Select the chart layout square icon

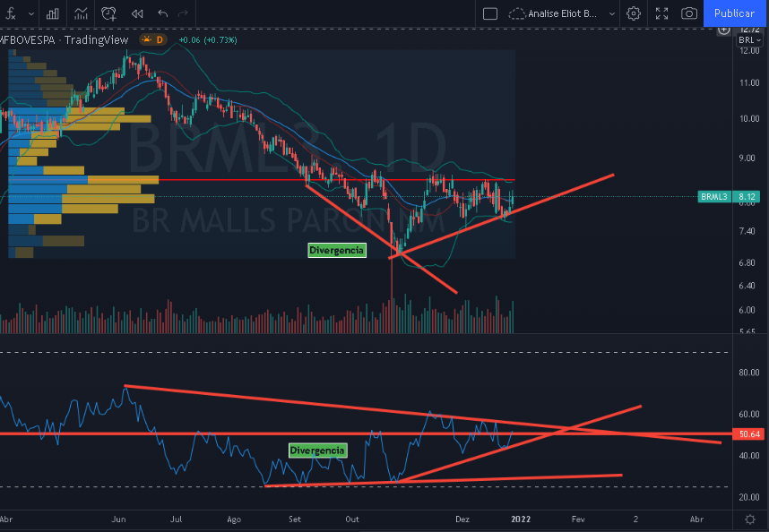490,13
